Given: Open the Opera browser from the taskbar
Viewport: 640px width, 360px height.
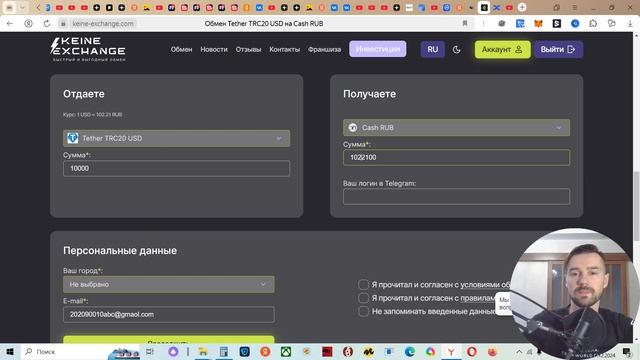Looking at the screenshot, I should click(x=472, y=351).
